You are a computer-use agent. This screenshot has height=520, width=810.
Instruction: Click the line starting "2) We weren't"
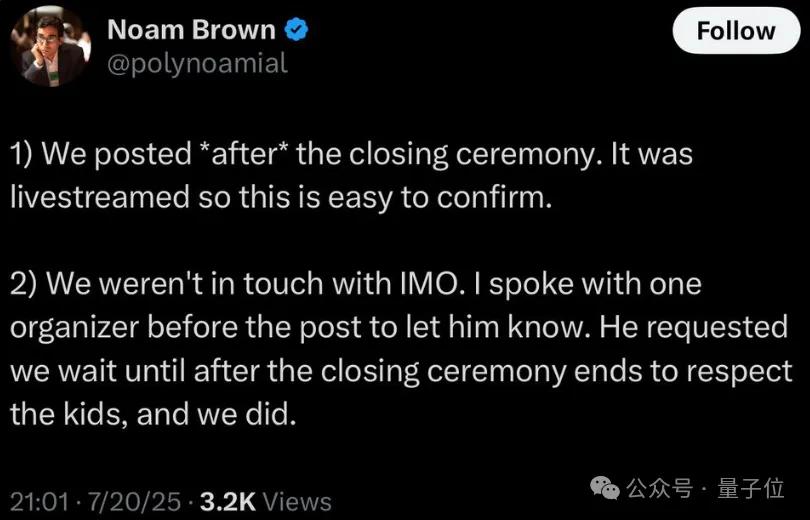[355, 284]
